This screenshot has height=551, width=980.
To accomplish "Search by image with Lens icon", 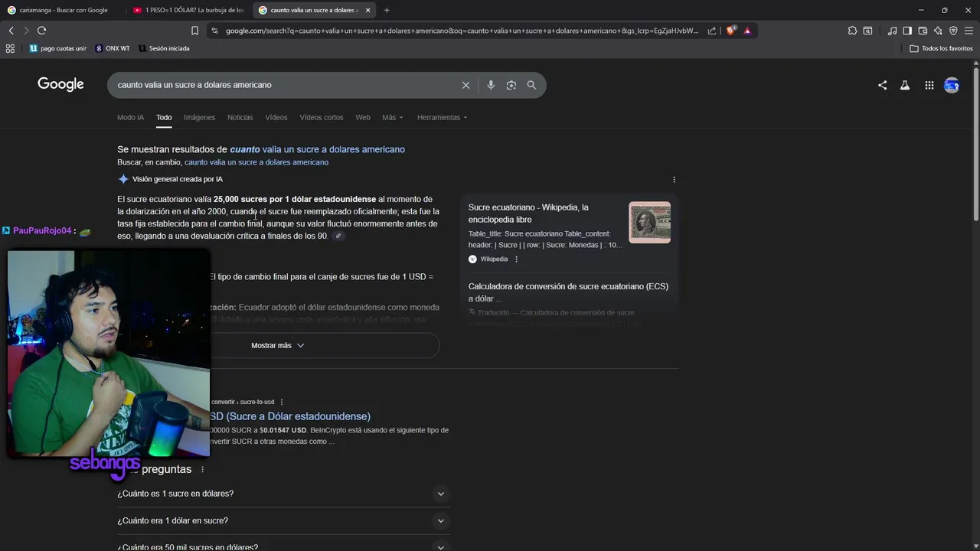I will (511, 85).
